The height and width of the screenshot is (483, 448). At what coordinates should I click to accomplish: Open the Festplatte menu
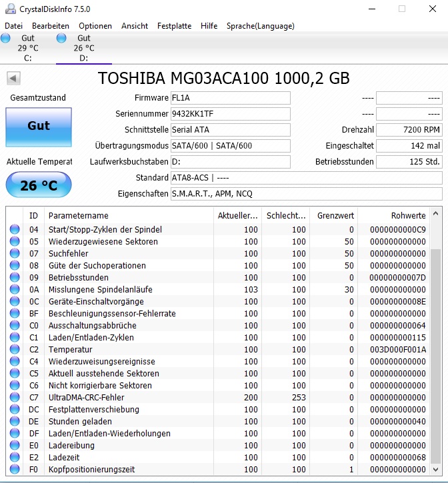(174, 26)
